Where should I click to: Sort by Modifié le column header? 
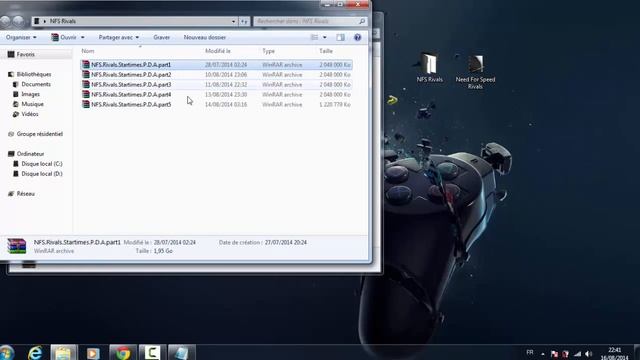pos(218,51)
